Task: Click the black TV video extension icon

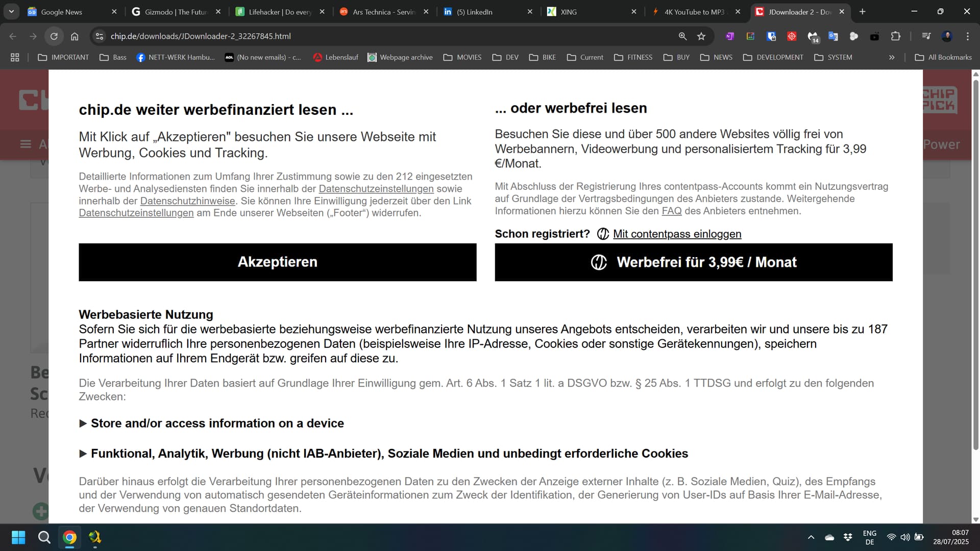Action: point(874,36)
